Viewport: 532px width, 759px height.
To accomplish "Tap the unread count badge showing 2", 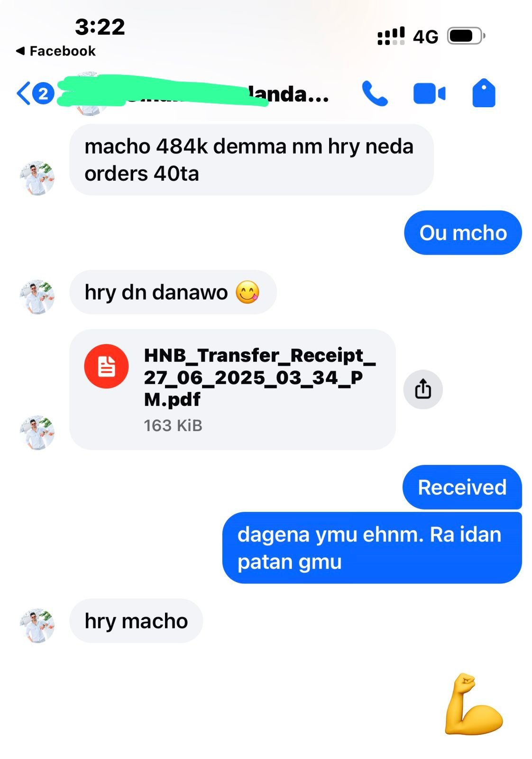I will [43, 93].
